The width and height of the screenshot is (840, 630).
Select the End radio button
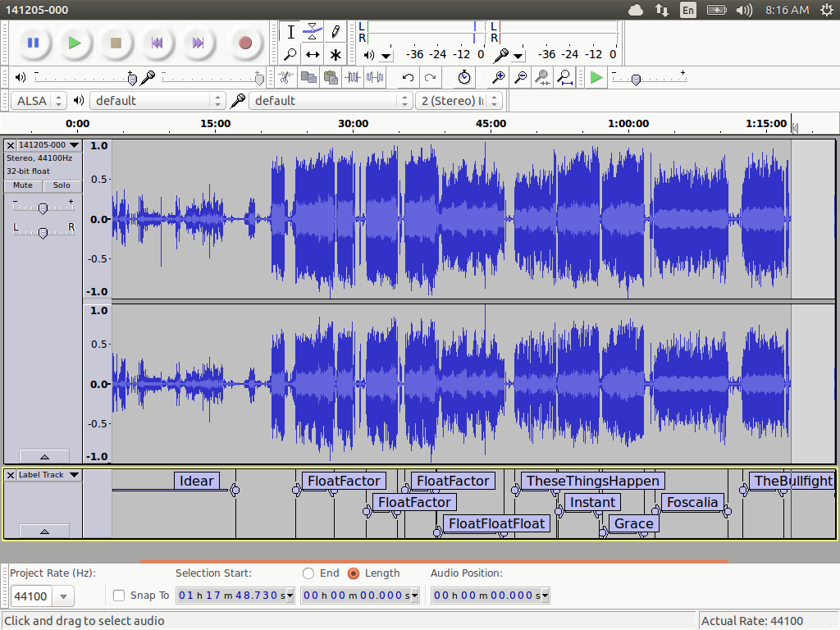pos(308,573)
